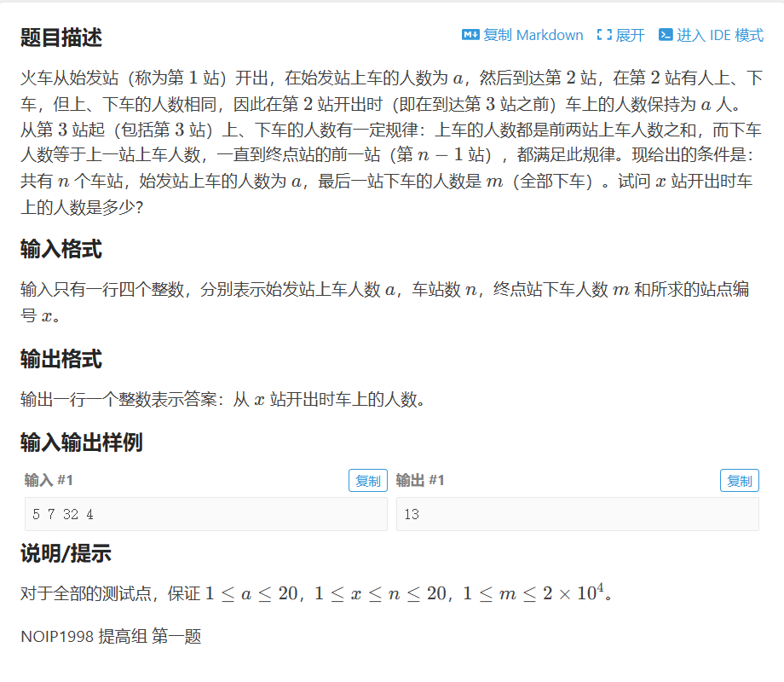
Task: Click 复制 button beside 输出 #1
Action: pyautogui.click(x=739, y=480)
